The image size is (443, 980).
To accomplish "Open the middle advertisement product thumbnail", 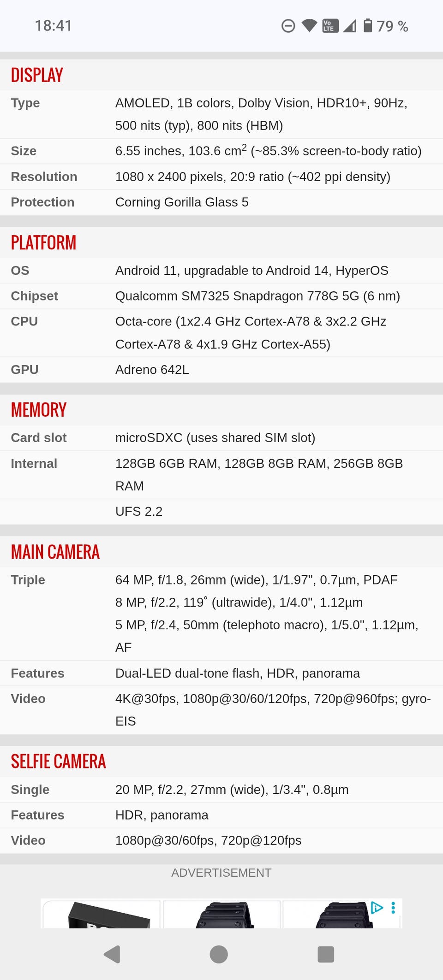I will (x=221, y=915).
